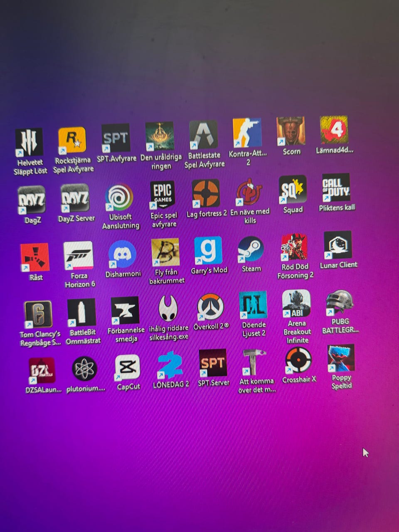This screenshot has width=399, height=532.
Task: Open the Crosshair X shortcut
Action: 298,360
